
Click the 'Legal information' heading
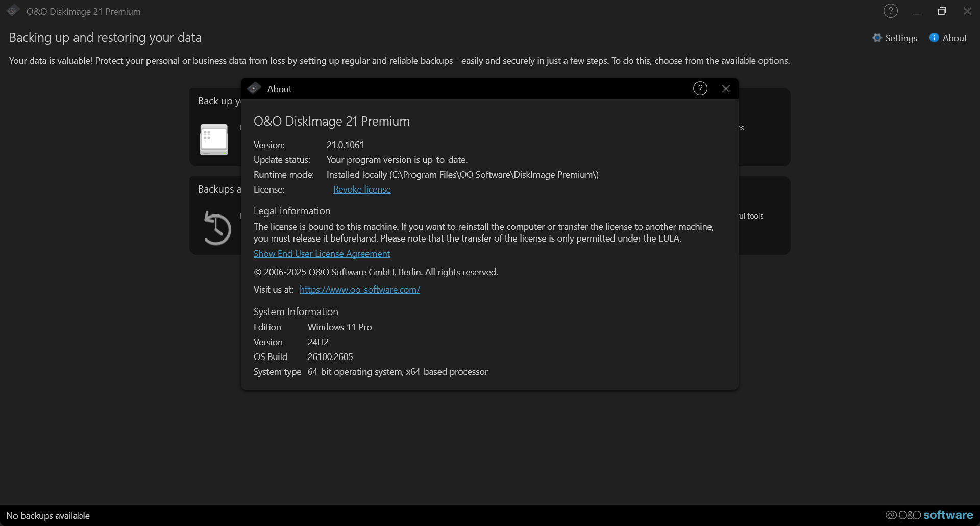pos(292,211)
